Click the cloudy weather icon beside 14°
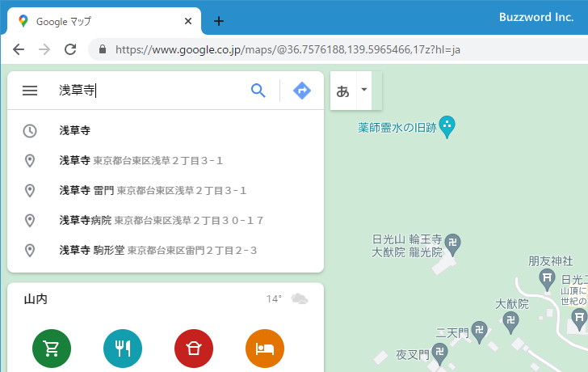 pyautogui.click(x=299, y=298)
